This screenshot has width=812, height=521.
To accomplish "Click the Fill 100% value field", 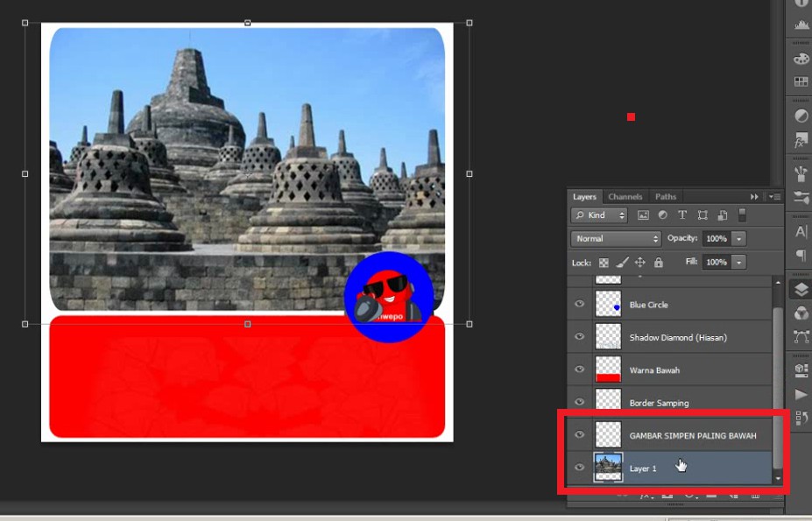I will point(717,262).
